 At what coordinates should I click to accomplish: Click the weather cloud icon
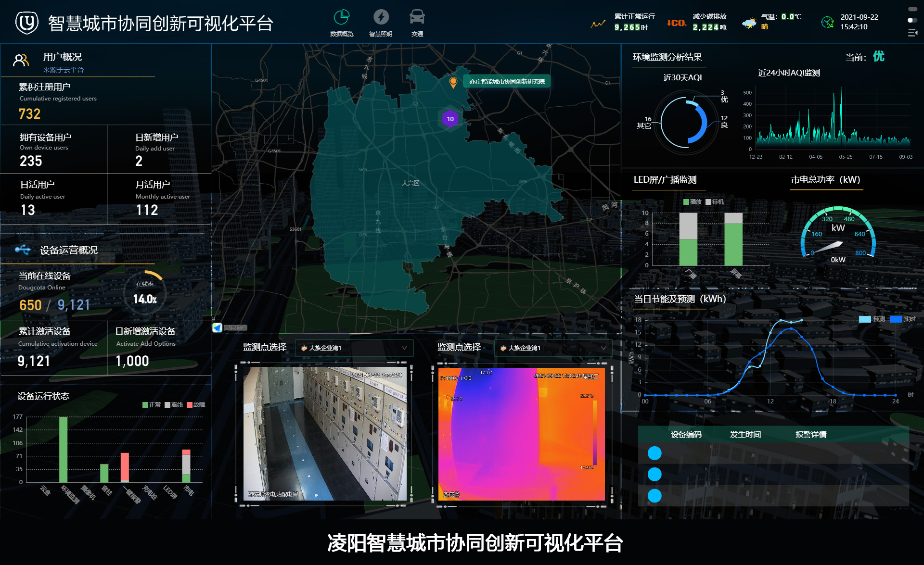click(x=749, y=23)
